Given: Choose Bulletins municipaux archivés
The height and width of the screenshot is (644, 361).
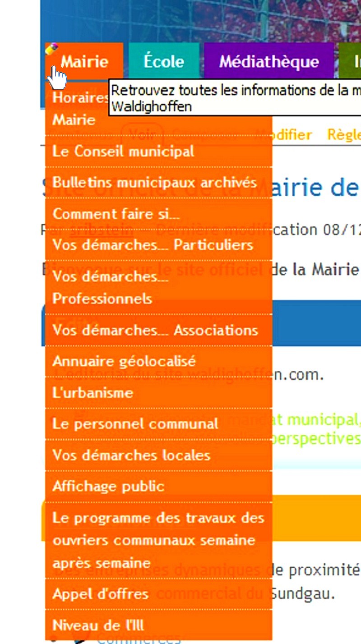Looking at the screenshot, I should coord(155,183).
